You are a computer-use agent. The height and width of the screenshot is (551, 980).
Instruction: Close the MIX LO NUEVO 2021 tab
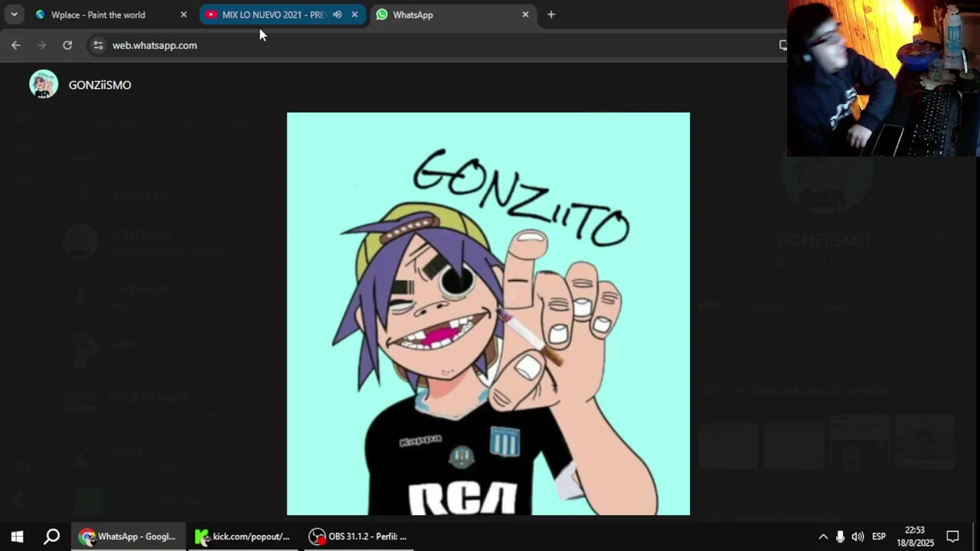point(354,15)
